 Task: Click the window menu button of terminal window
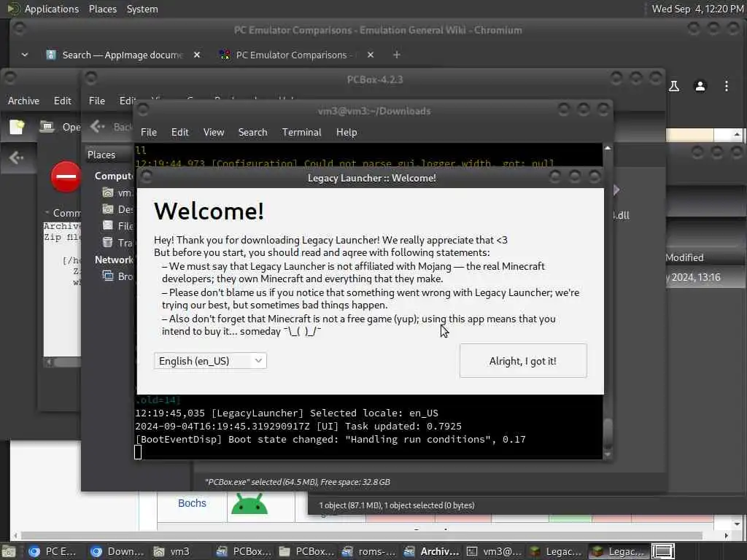coord(142,110)
